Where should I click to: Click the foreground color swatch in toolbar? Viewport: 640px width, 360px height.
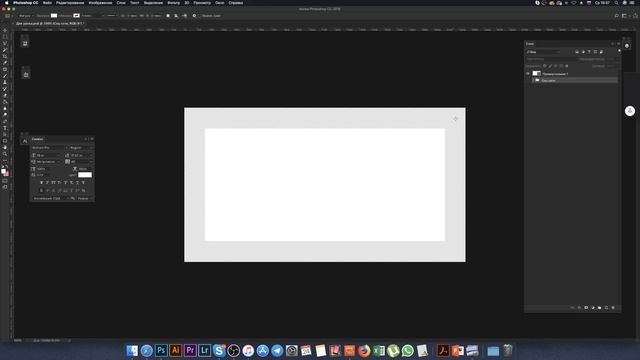[x=3, y=170]
